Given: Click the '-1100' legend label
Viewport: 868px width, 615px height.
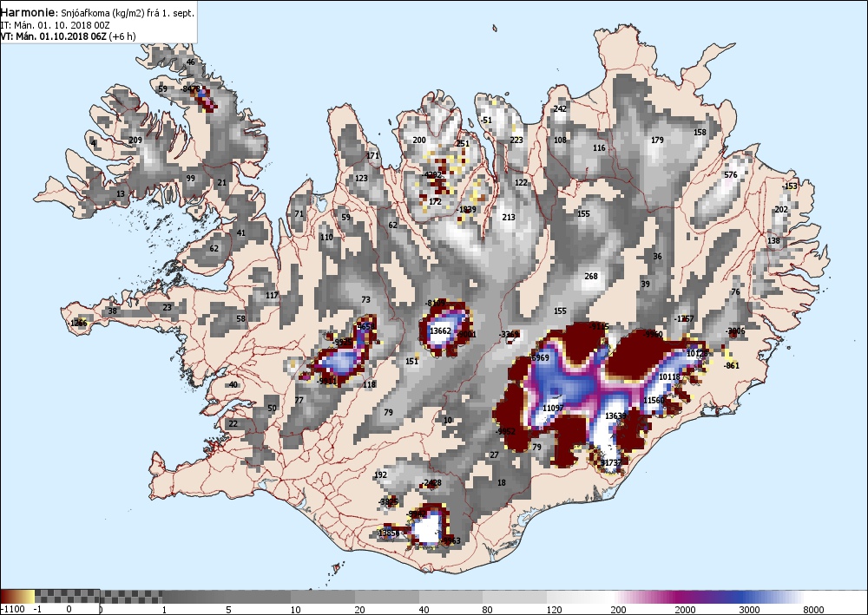Looking at the screenshot, I should (12, 610).
